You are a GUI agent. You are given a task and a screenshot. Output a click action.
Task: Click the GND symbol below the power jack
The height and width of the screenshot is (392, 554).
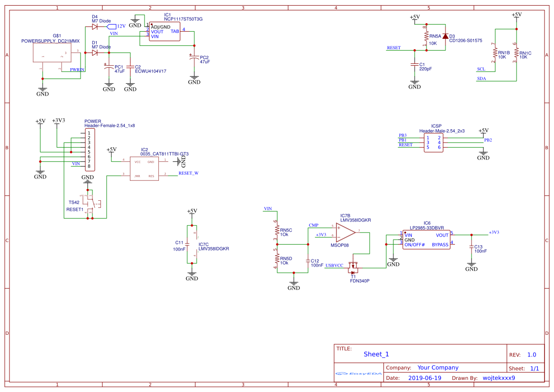(x=42, y=92)
